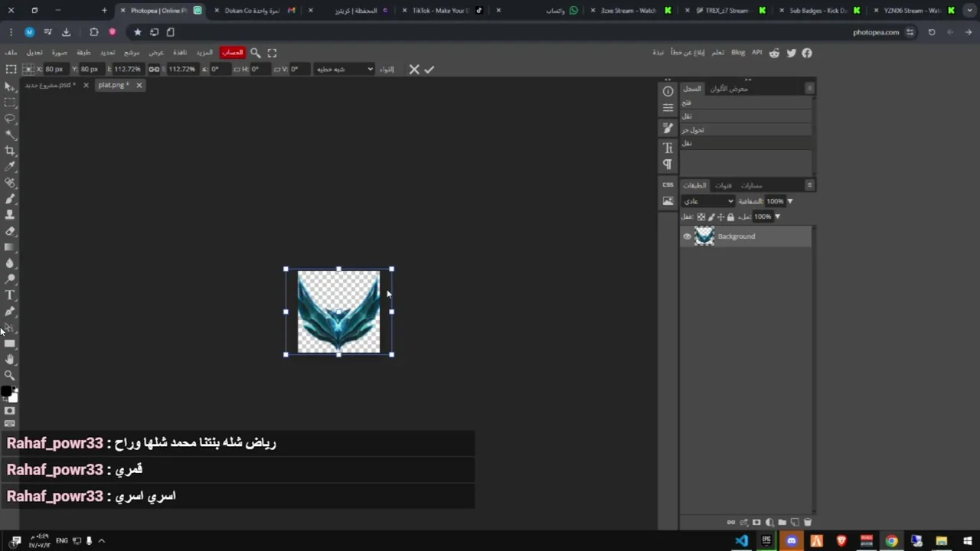
Task: Confirm transform with checkmark
Action: (430, 69)
